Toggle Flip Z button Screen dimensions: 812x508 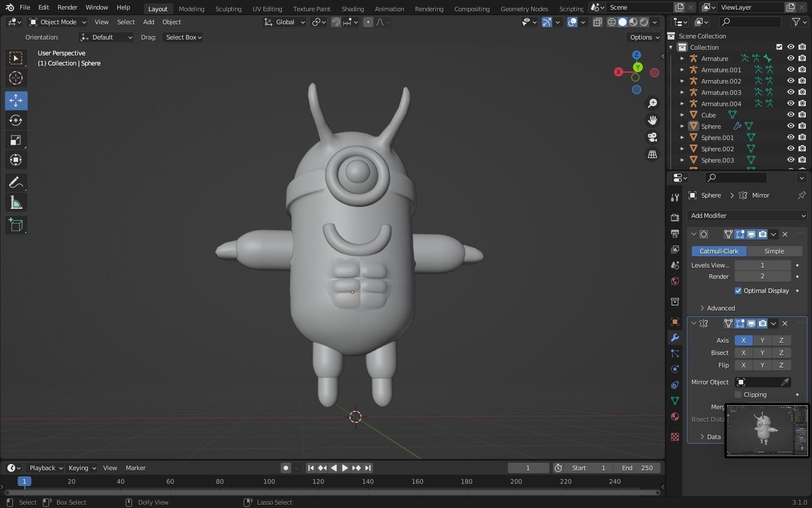tap(781, 365)
